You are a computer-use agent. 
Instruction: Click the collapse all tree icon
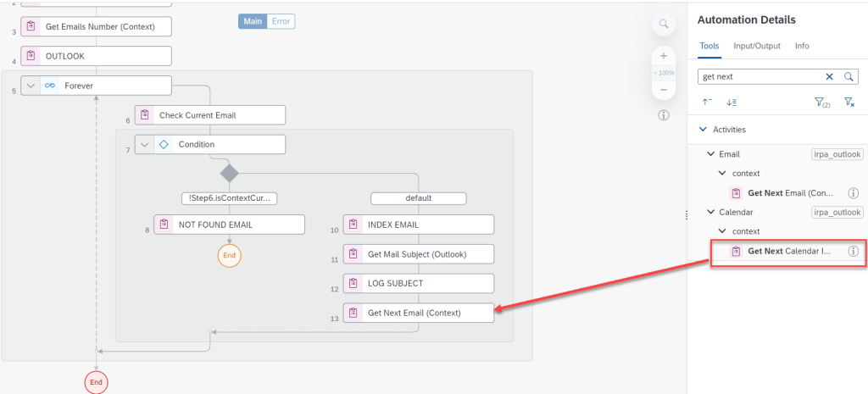[x=707, y=103]
